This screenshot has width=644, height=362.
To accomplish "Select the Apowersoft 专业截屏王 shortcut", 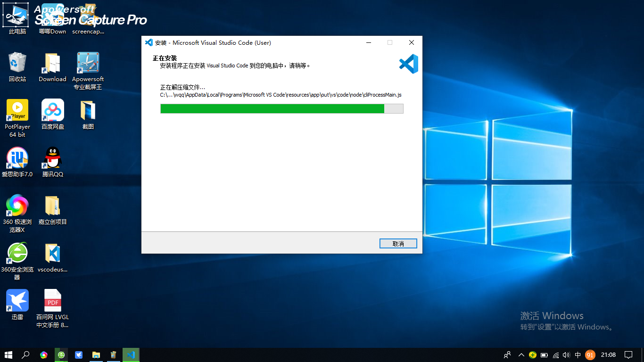I will tap(88, 71).
